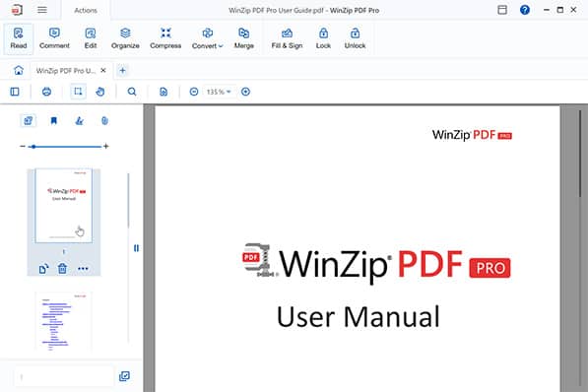This screenshot has height=392, width=588.
Task: Go to the Home tab icon
Action: (19, 70)
